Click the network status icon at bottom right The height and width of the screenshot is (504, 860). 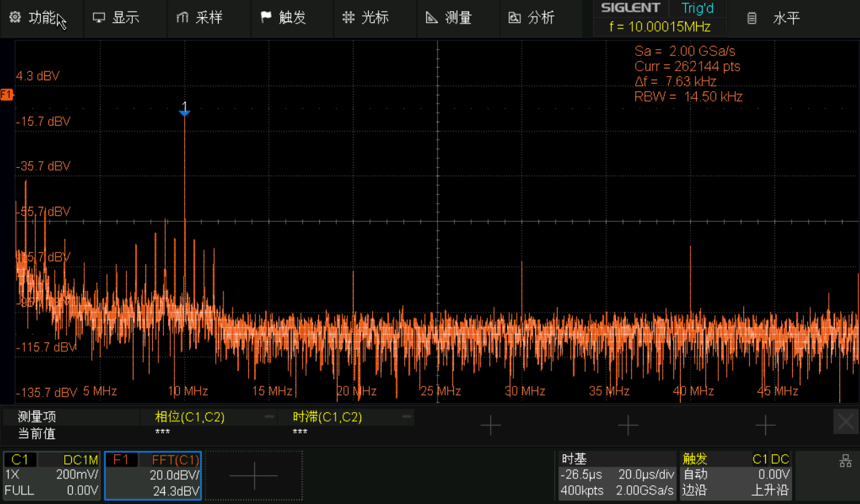tap(845, 461)
